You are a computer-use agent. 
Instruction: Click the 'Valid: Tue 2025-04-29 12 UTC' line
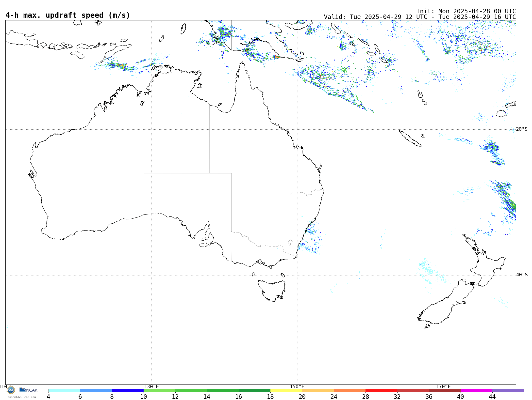click(420, 17)
